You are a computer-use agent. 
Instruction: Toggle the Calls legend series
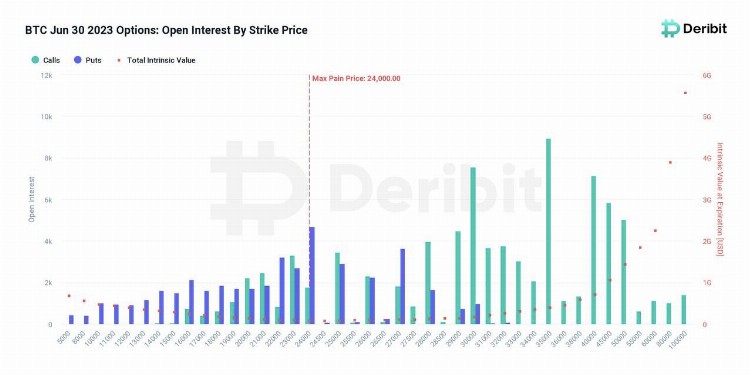pos(46,60)
